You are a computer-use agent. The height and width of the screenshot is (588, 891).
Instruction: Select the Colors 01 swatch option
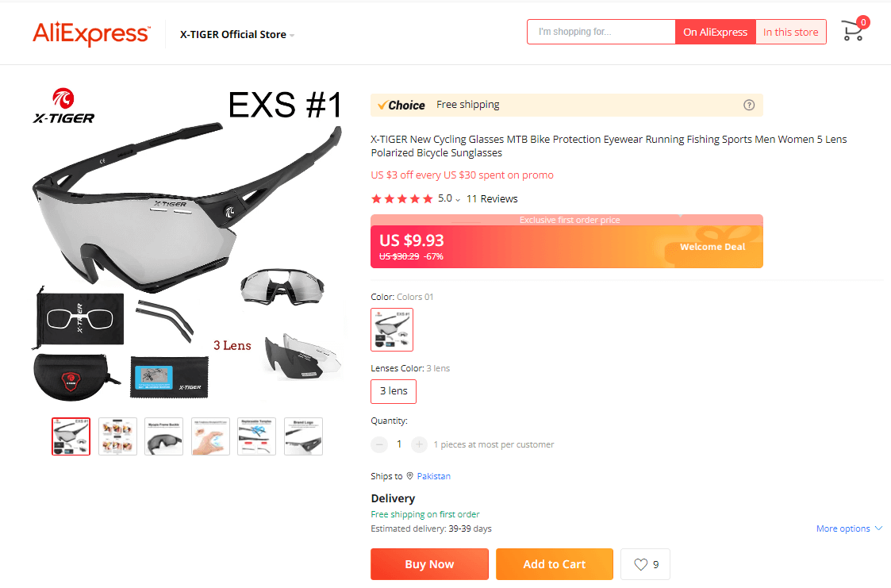[392, 329]
